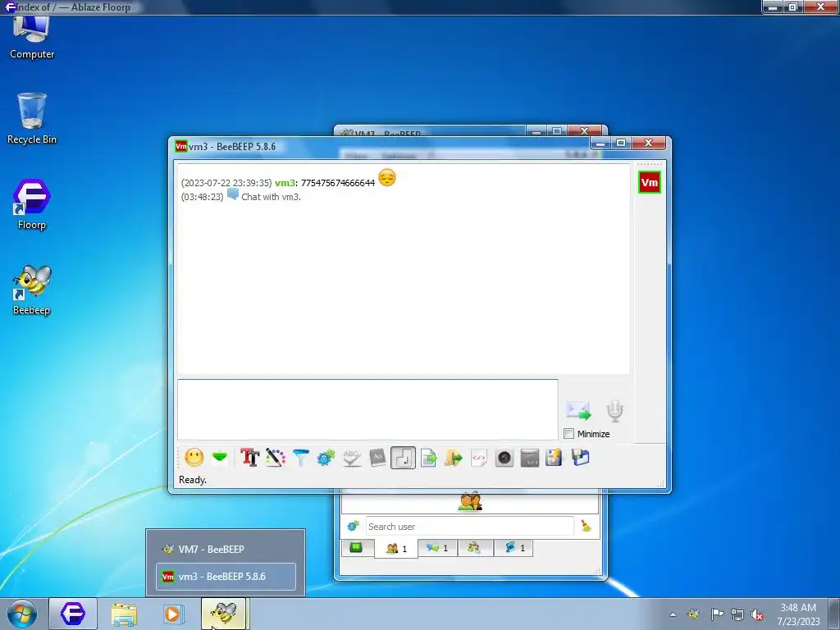
Task: Enable the Minimize checkbox
Action: pos(569,434)
